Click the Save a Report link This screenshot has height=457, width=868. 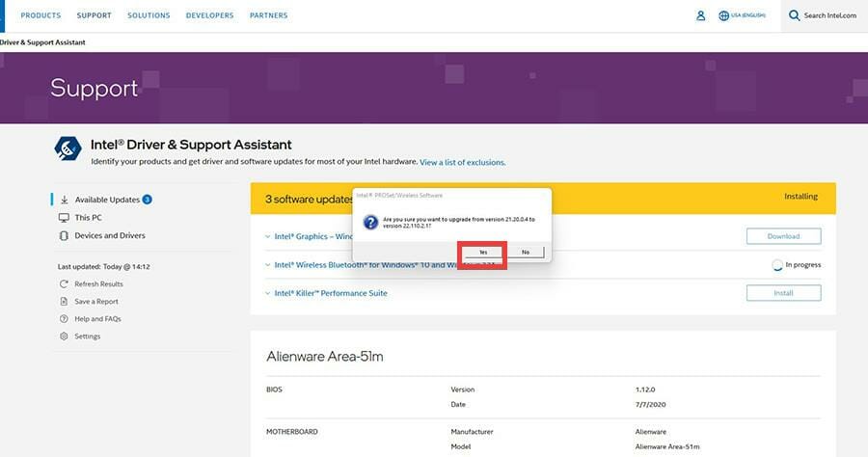(x=96, y=302)
